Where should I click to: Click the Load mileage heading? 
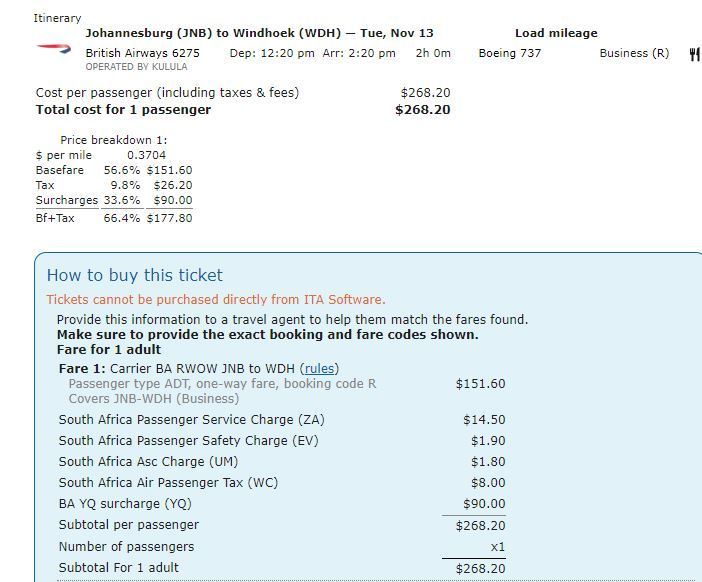pos(556,33)
